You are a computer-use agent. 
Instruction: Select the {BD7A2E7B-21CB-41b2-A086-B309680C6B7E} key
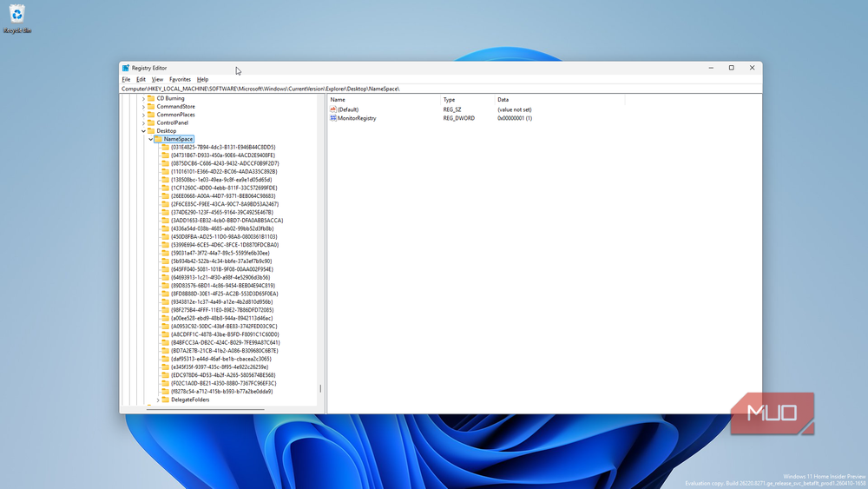(225, 351)
